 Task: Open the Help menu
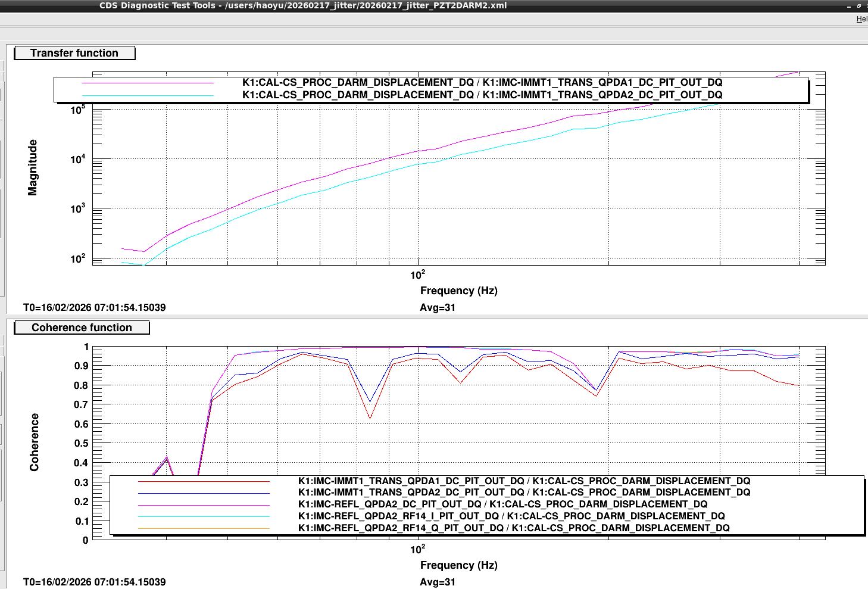click(861, 19)
